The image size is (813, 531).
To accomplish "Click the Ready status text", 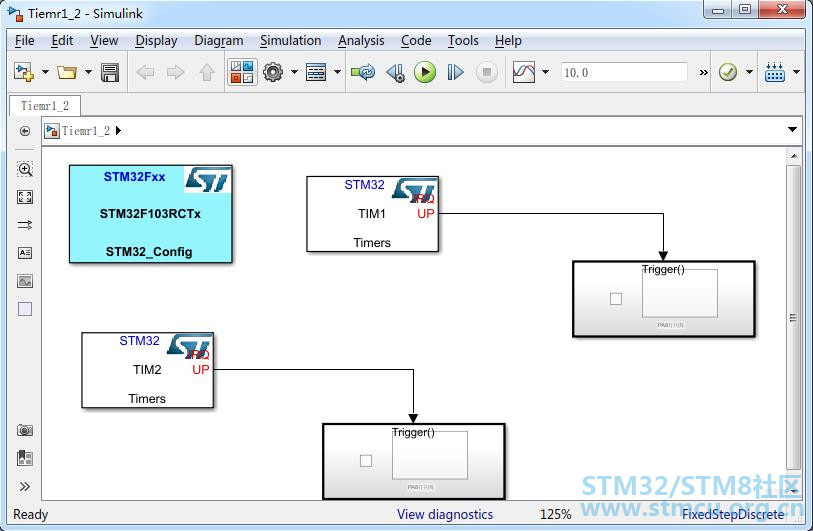I will pos(31,514).
